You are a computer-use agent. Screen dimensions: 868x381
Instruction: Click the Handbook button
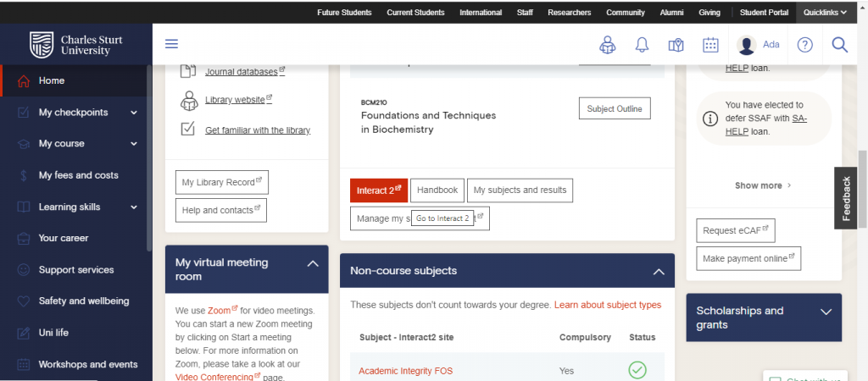coord(437,190)
